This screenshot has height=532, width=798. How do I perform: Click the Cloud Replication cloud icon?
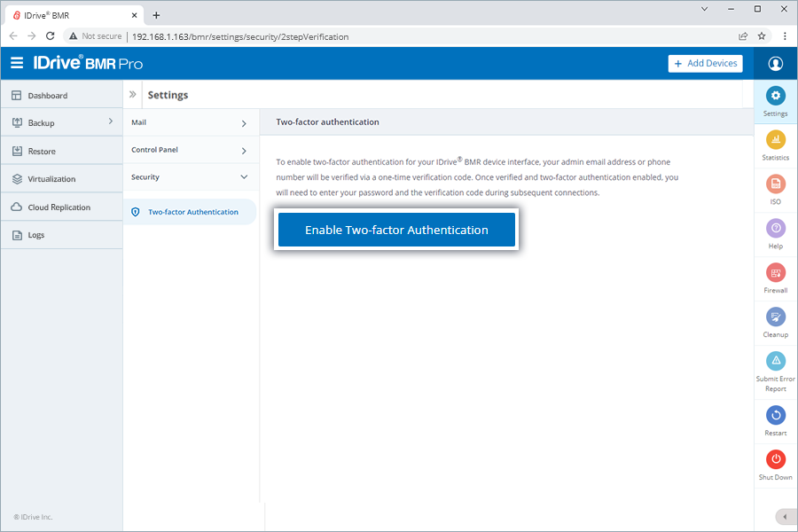pos(16,207)
